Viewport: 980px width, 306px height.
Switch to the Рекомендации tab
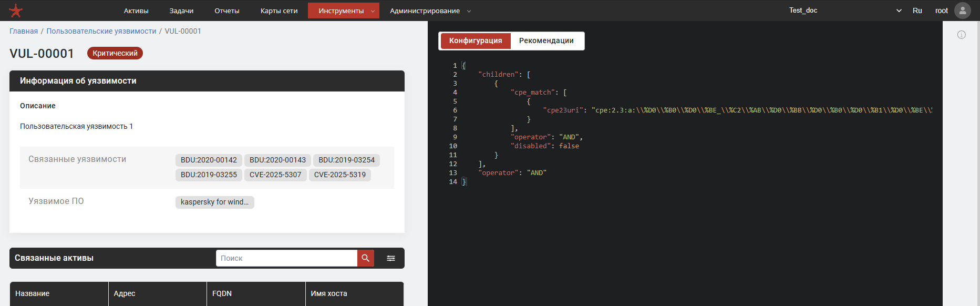(546, 40)
